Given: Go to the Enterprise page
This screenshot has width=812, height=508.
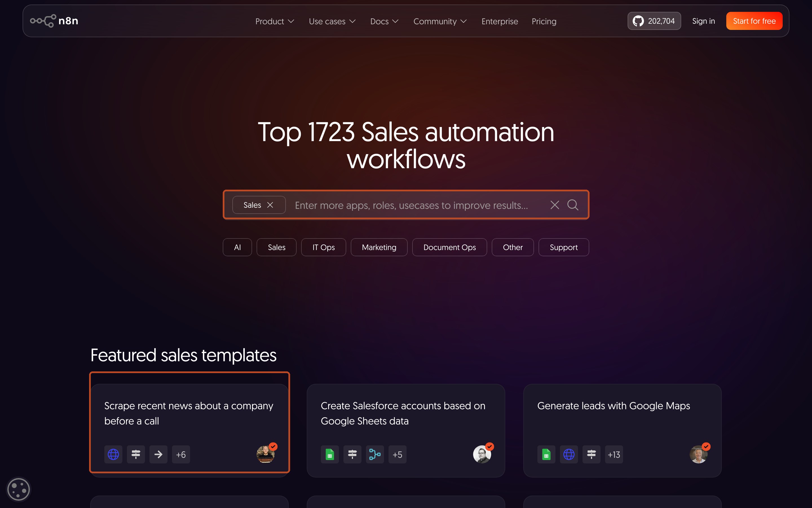Looking at the screenshot, I should (x=500, y=21).
